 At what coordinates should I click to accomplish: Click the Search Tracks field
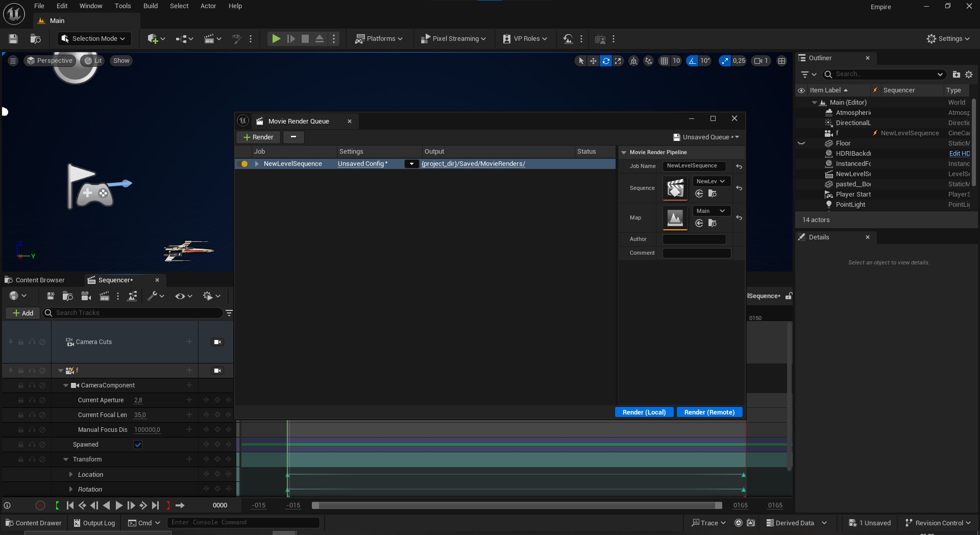click(133, 313)
